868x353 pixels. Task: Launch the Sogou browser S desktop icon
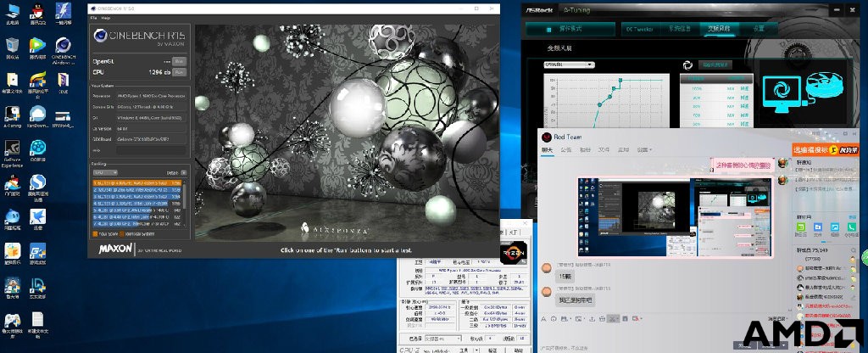pyautogui.click(x=37, y=186)
